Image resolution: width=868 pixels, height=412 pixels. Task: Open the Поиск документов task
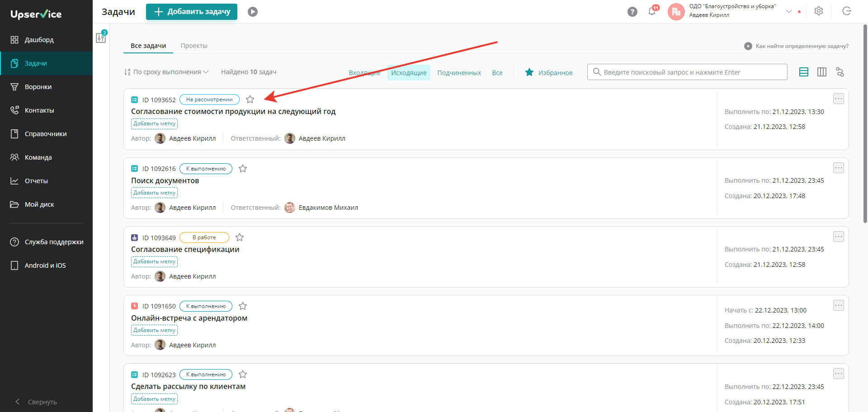click(165, 180)
